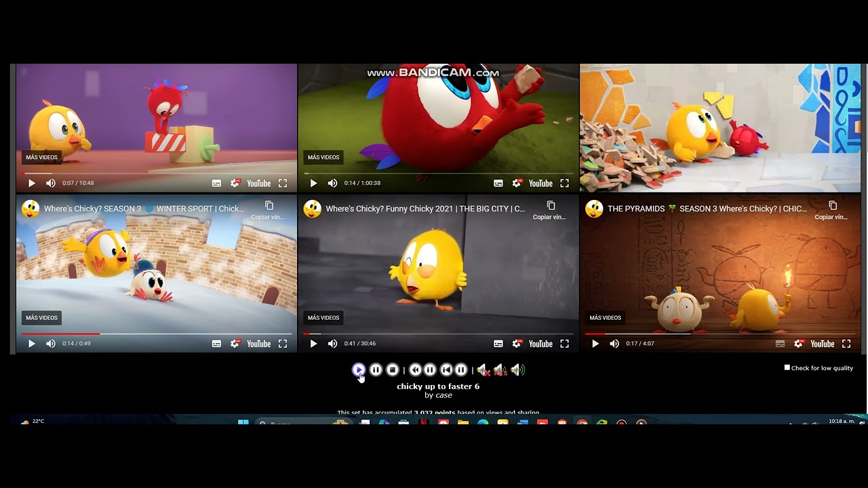The height and width of the screenshot is (488, 868).
Task: Open YouTube logo on THE PYRAMIDS video
Action: point(822,344)
